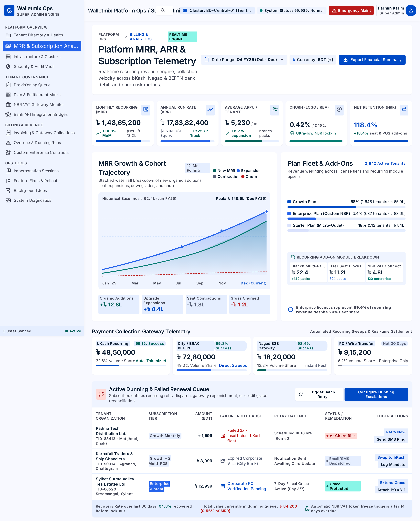Click the wallet icon on the MRR card
This screenshot has height=521, width=420.
[x=146, y=110]
